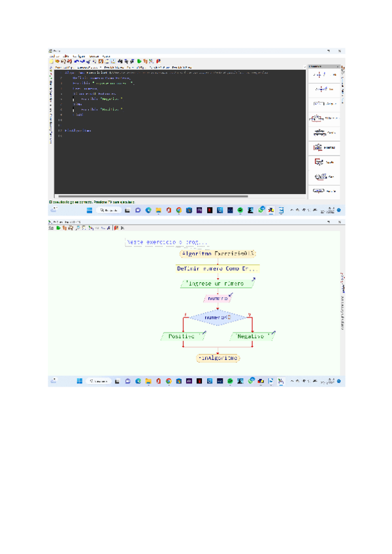The width and height of the screenshot is (392, 554).
Task: Click the 'numero<0' decision diamond in the flowchart
Action: [x=218, y=317]
